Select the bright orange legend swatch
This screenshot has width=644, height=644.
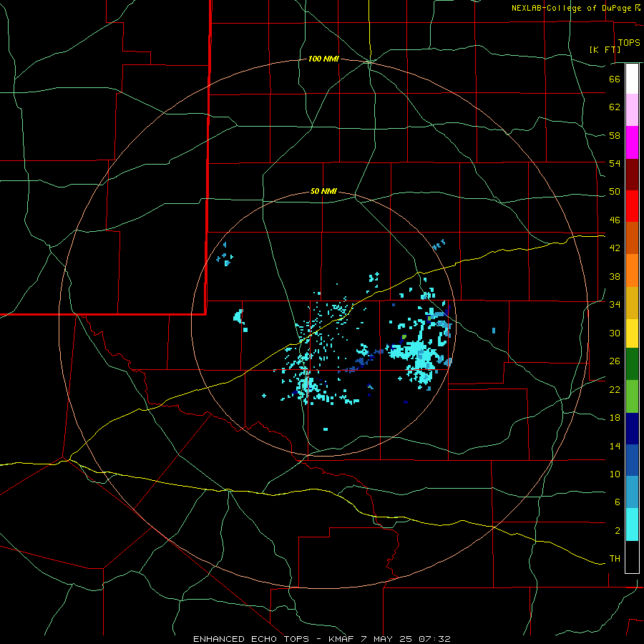(632, 270)
